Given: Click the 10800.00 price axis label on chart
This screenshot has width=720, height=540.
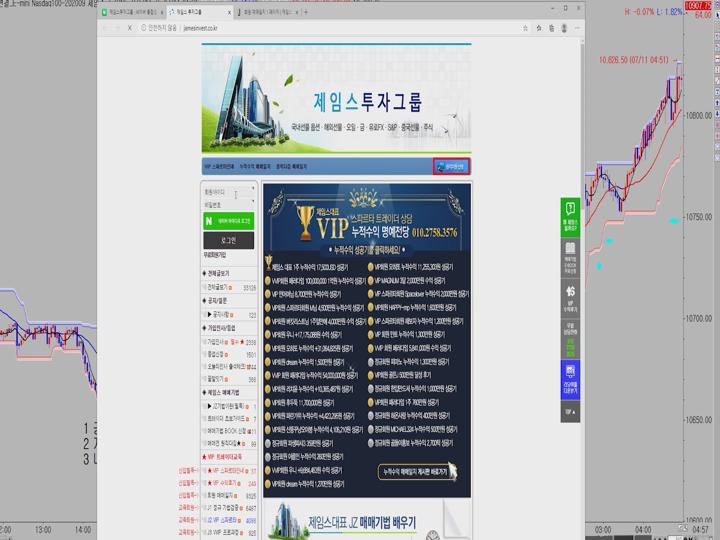Looking at the screenshot, I should click(698, 115).
